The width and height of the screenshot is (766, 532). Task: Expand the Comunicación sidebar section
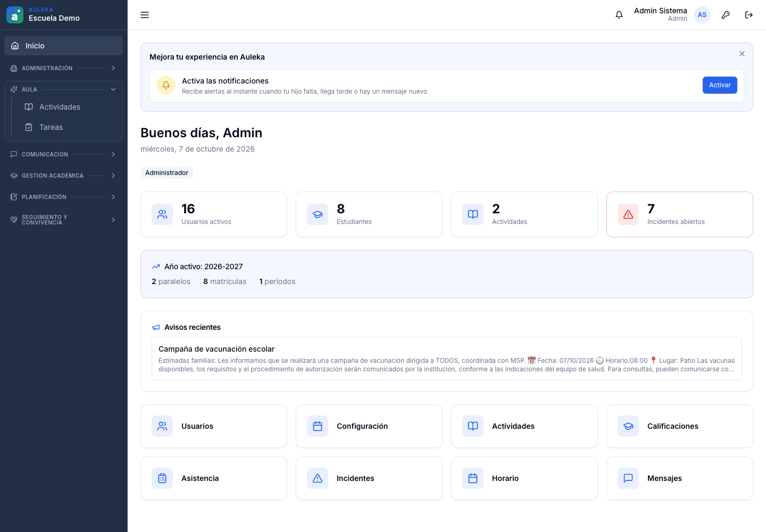[63, 154]
